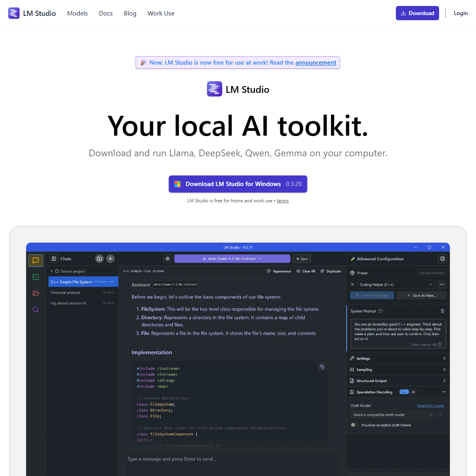Image resolution: width=476 pixels, height=476 pixels.
Task: Click the header Download button
Action: pyautogui.click(x=417, y=13)
